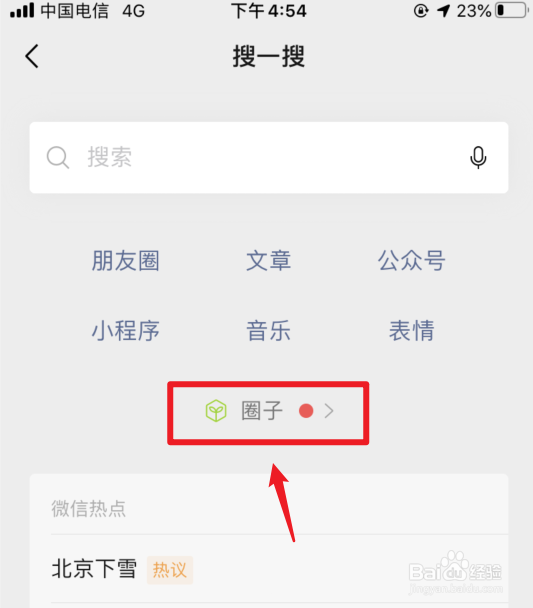Tap the battery indicator in status bar
The height and width of the screenshot is (608, 533).
tap(511, 10)
